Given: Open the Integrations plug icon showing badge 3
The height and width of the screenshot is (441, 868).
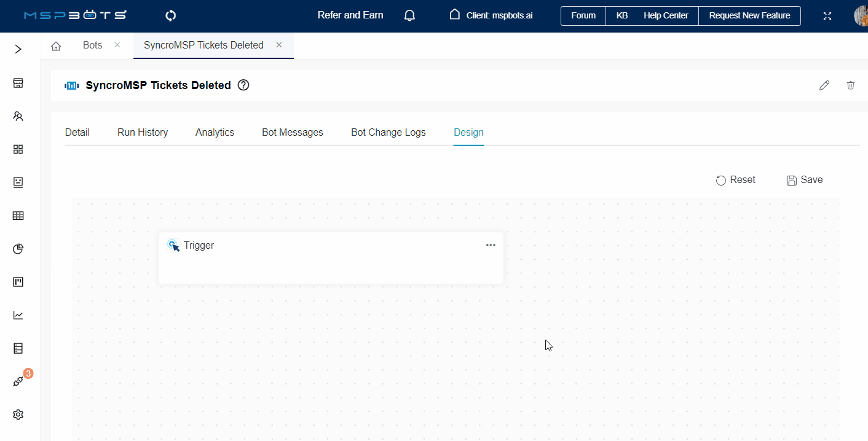Looking at the screenshot, I should coord(18,381).
